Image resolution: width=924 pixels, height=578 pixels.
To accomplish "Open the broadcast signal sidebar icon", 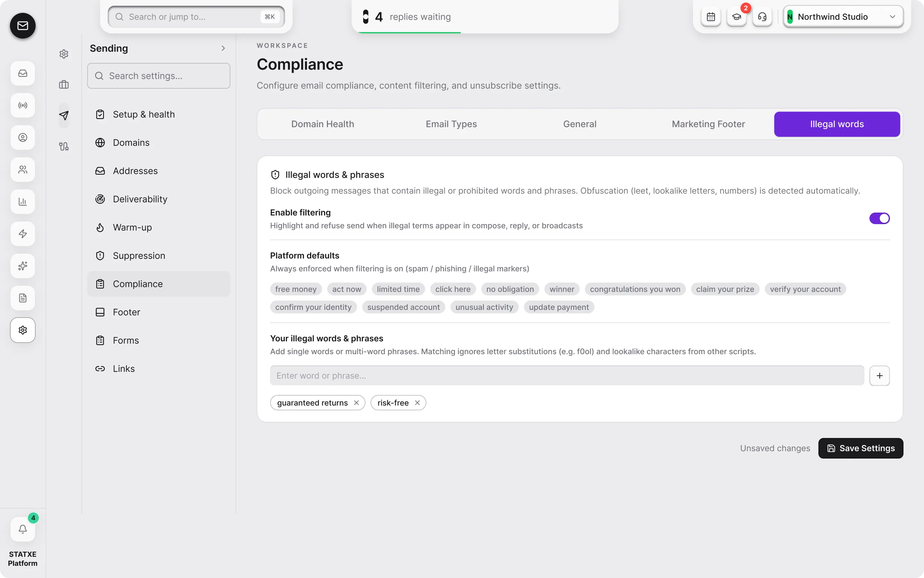I will [x=22, y=105].
